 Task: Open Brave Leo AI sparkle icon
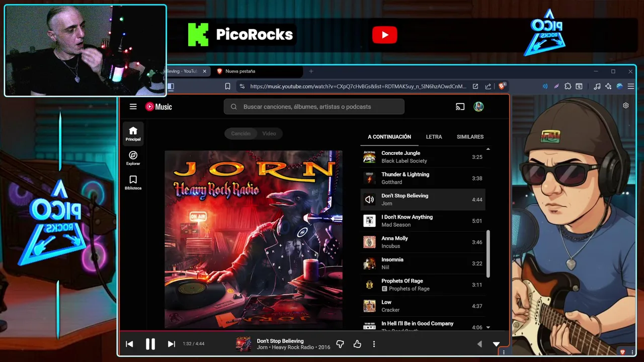point(608,86)
